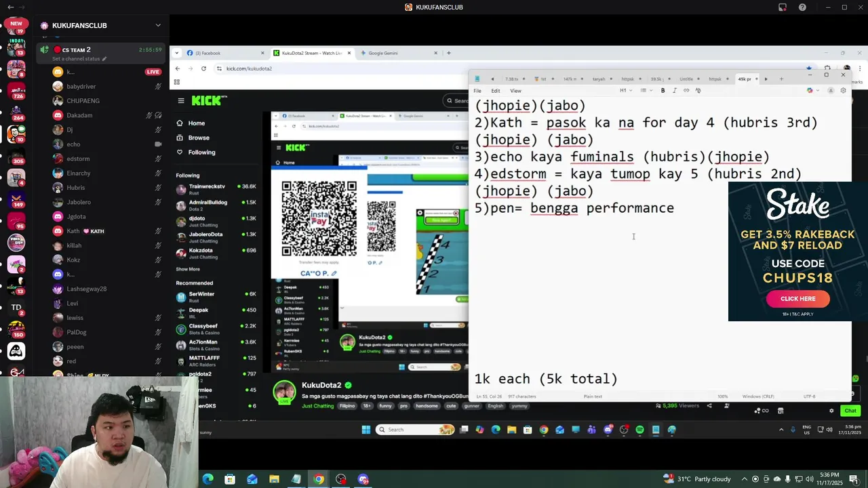Image resolution: width=868 pixels, height=488 pixels.
Task: Open the Trainwreckstv followed channel
Action: pyautogui.click(x=216, y=188)
